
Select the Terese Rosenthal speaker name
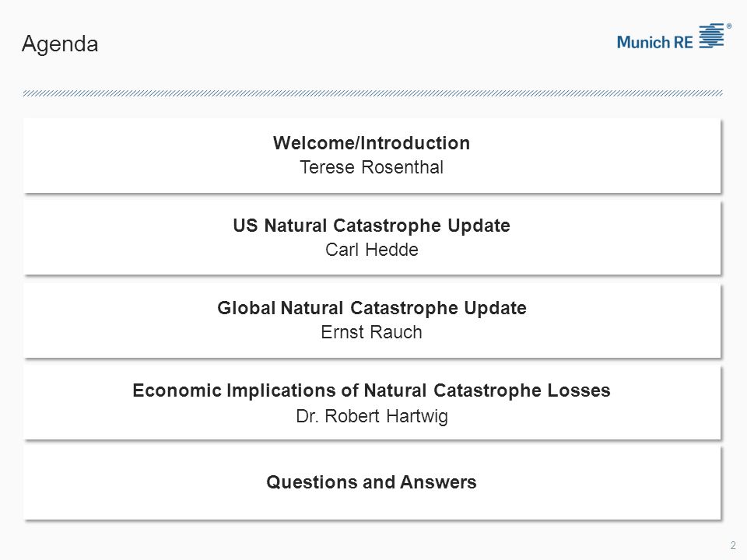tap(372, 167)
